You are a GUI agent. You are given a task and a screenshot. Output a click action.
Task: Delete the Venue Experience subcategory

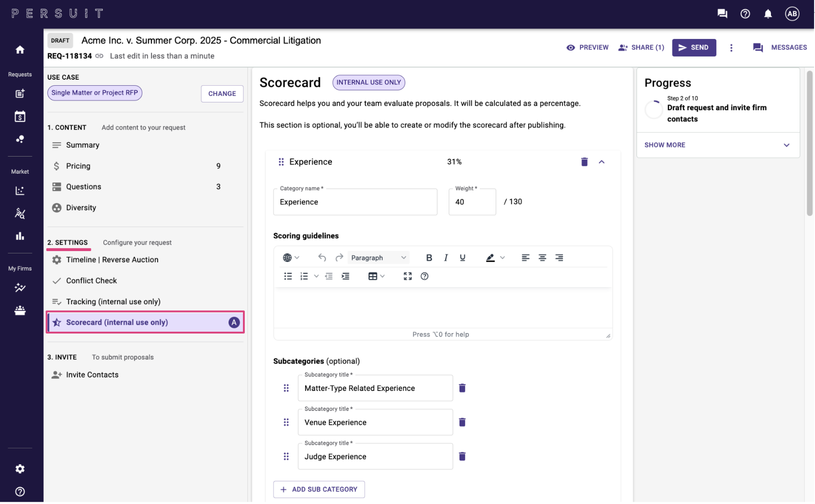click(462, 422)
